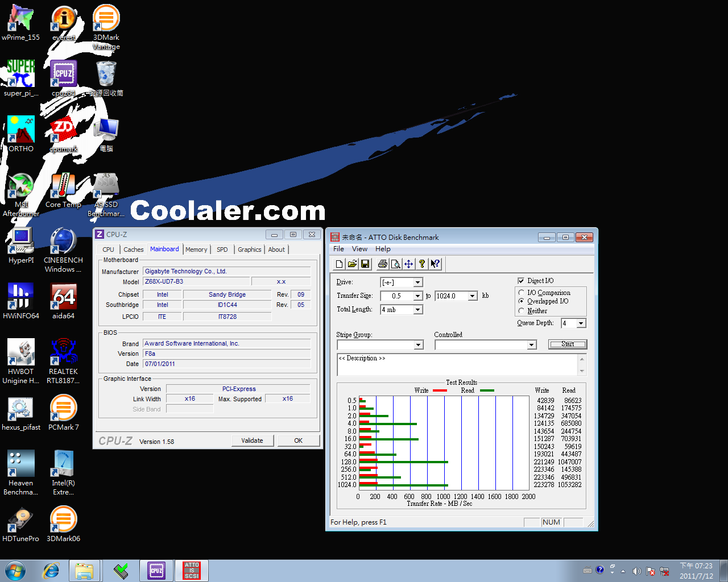Switch to the SPD tab in CPU-Z

[x=222, y=250]
